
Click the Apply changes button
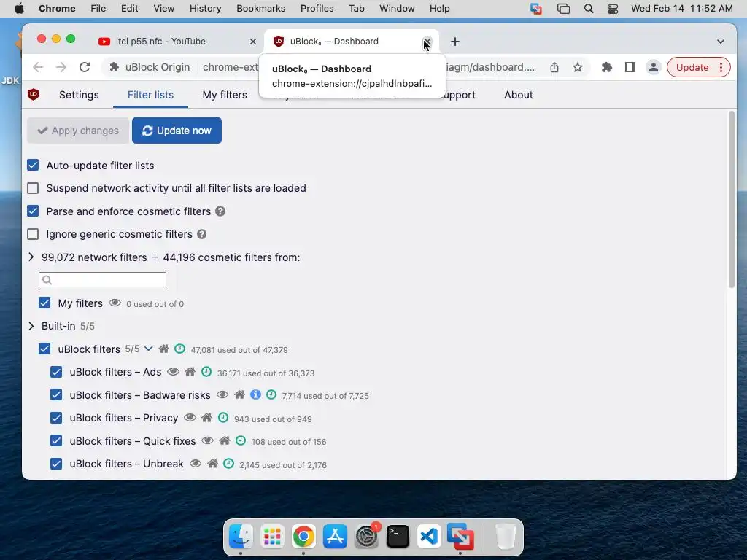78,131
